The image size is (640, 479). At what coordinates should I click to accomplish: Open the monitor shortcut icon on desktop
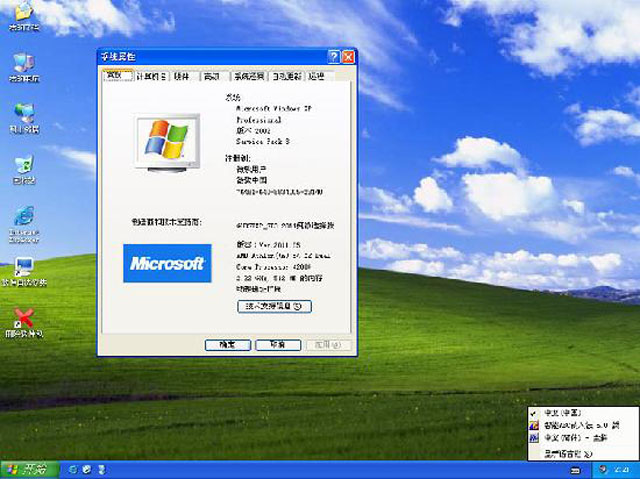tap(24, 271)
